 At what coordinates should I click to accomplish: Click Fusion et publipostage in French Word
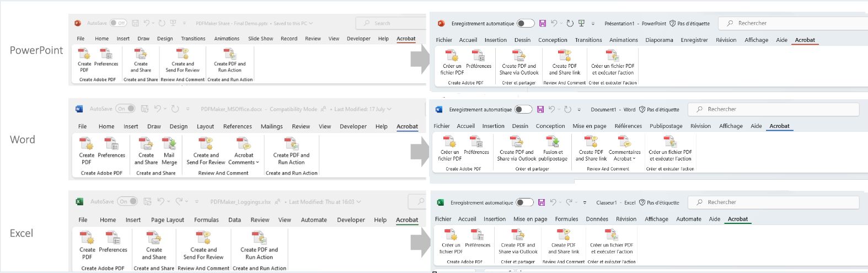pos(553,149)
